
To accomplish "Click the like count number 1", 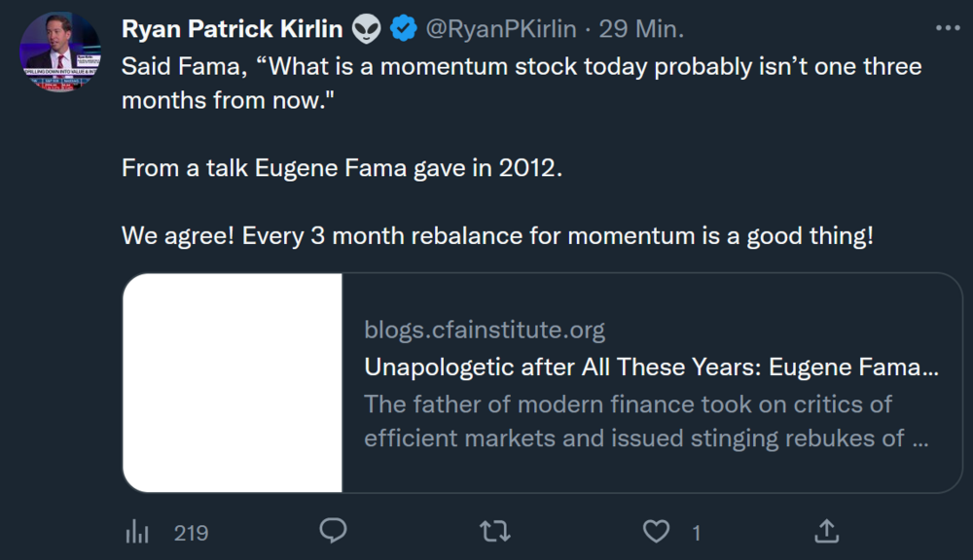I will point(696,533).
